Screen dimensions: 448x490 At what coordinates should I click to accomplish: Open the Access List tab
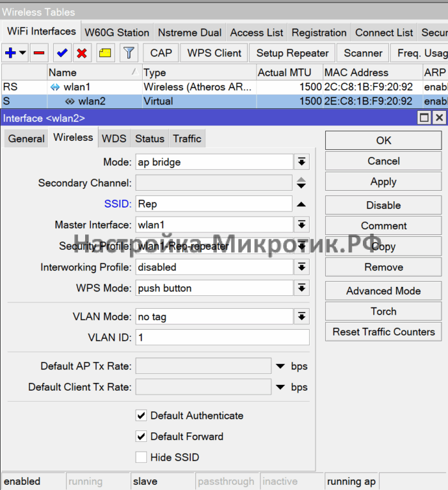coord(257,33)
